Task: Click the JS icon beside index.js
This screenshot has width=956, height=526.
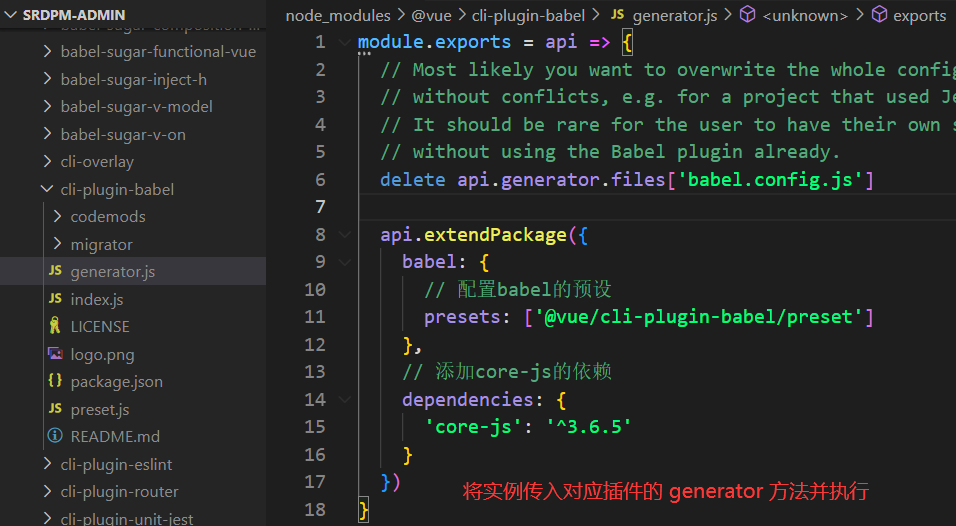Action: coord(55,298)
